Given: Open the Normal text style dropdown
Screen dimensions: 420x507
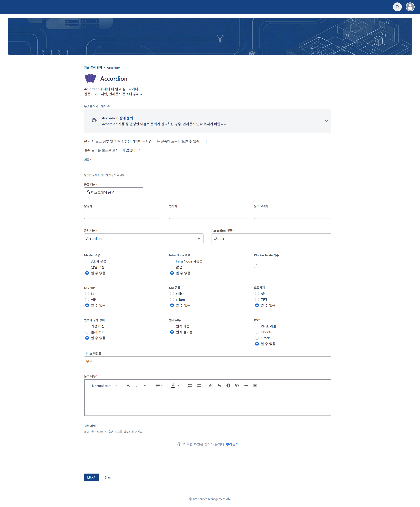Looking at the screenshot, I should tap(104, 385).
